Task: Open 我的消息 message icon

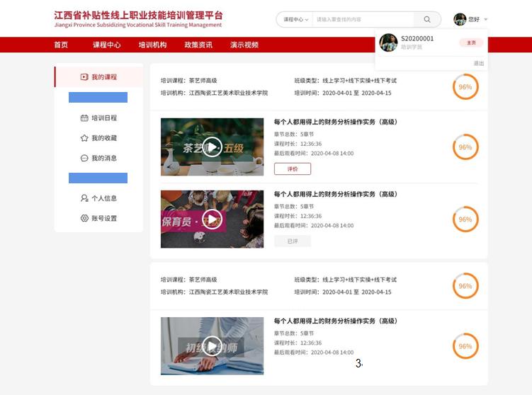Action: 84,158
